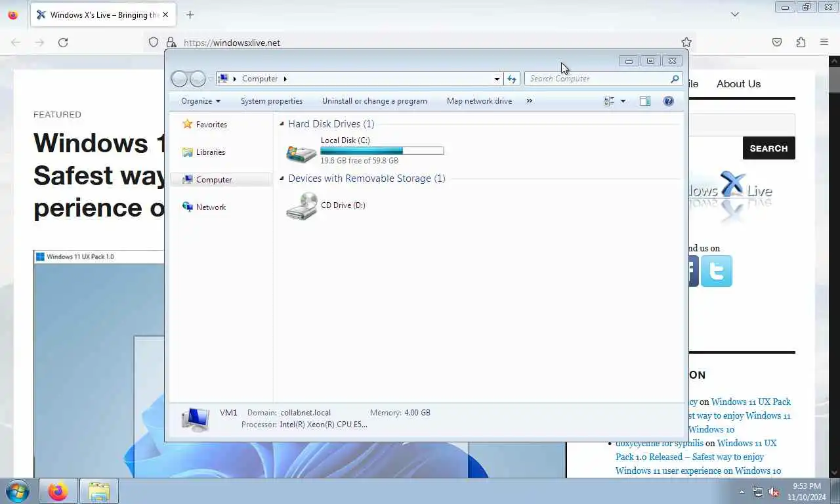Select the CD Drive (D:) icon
The width and height of the screenshot is (840, 504).
pos(301,206)
